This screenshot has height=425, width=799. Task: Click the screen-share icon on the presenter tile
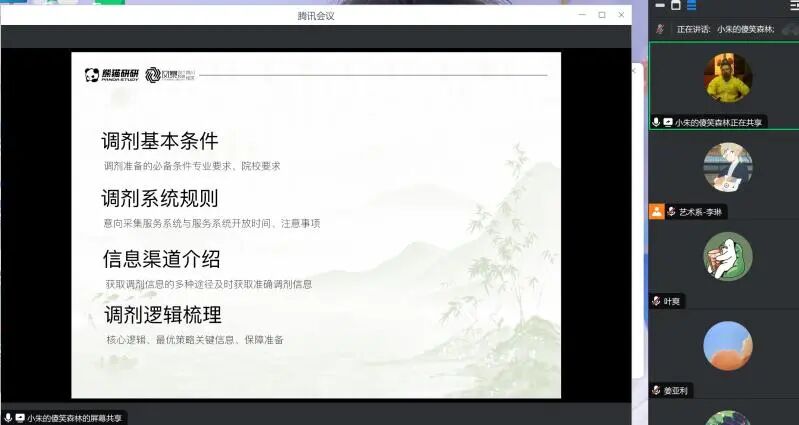(x=667, y=122)
